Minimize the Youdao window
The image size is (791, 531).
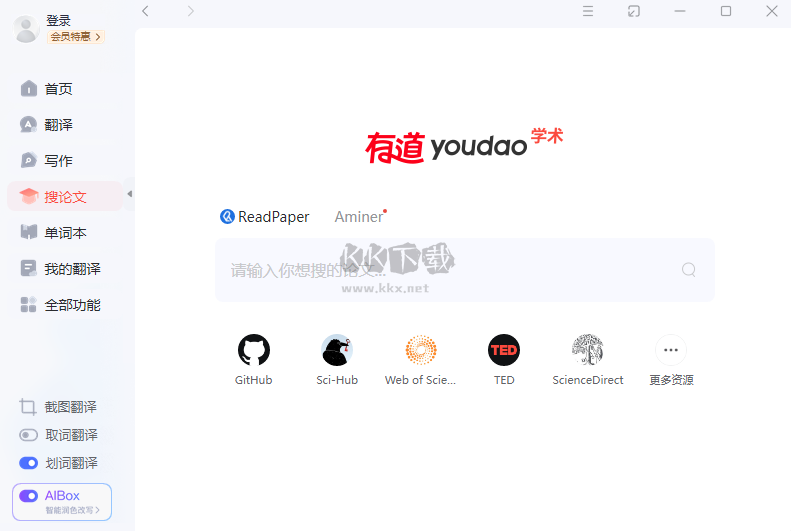point(680,11)
